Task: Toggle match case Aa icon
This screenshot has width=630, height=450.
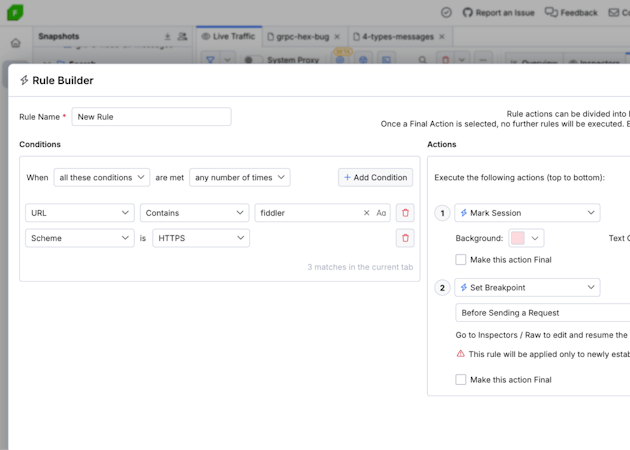Action: pos(381,213)
